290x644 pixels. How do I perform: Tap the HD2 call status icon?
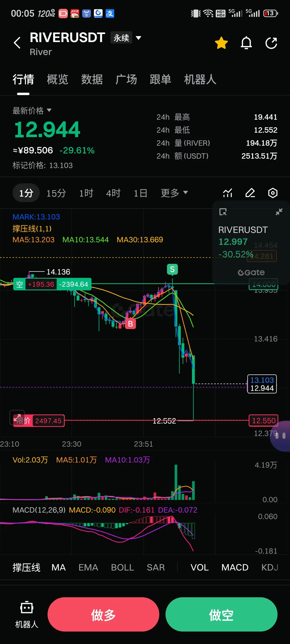click(221, 14)
